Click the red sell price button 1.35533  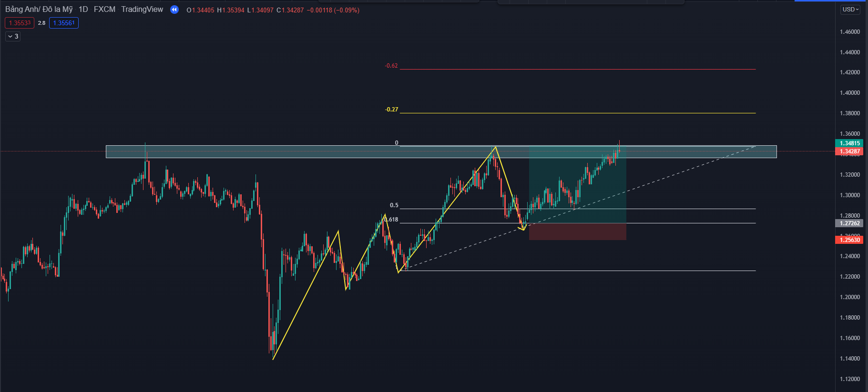point(20,23)
